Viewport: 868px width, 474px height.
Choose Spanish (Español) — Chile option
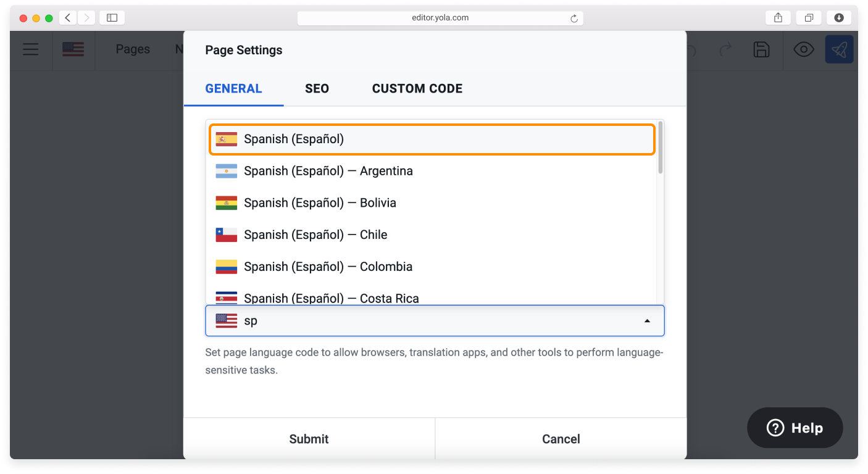click(314, 235)
